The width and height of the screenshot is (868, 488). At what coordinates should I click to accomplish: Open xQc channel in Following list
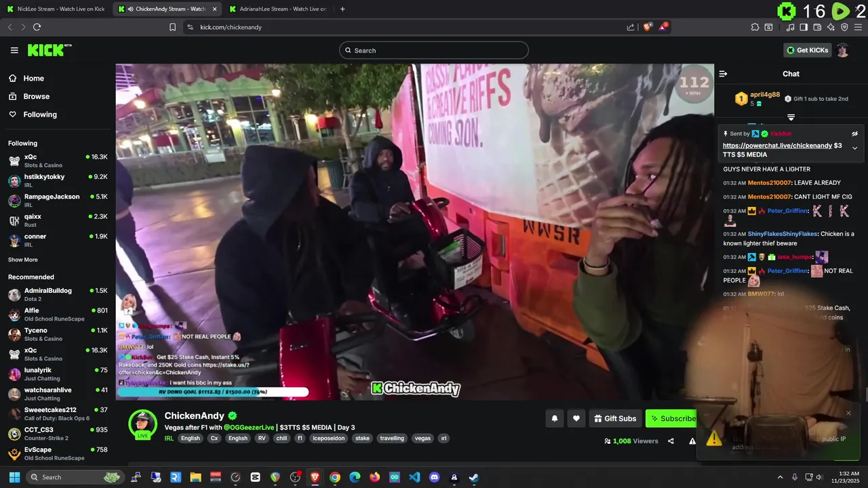tap(58, 161)
